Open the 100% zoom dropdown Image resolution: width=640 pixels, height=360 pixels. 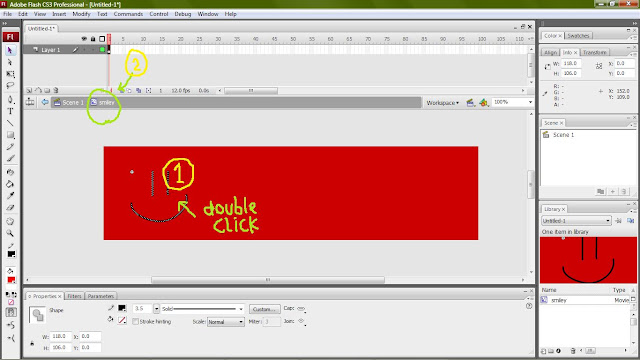coord(530,102)
